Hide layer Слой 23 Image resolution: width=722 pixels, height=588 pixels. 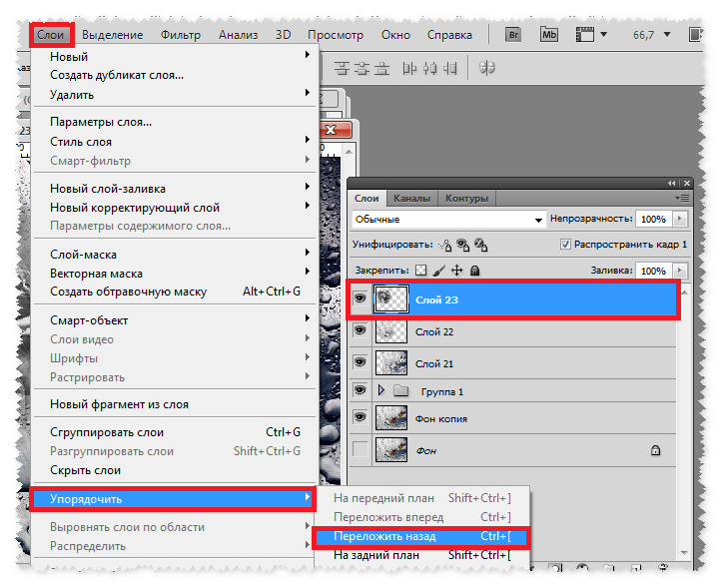pyautogui.click(x=360, y=298)
